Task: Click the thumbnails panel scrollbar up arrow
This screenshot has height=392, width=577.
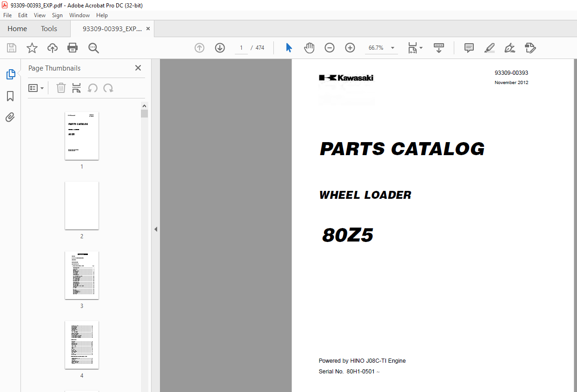Action: coord(144,105)
